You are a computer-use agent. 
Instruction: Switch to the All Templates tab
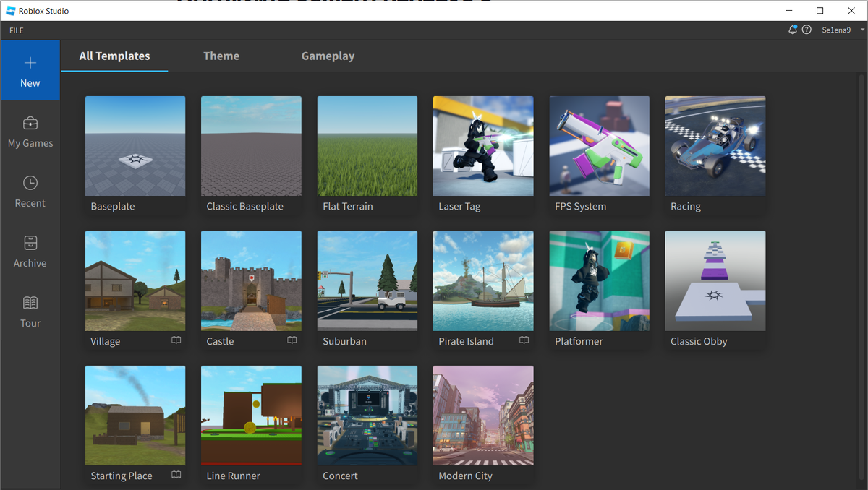114,56
